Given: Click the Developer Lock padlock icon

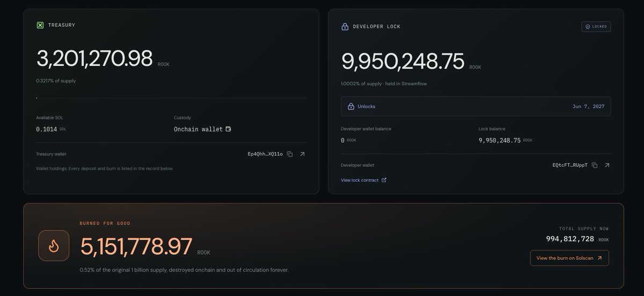Looking at the screenshot, I should (345, 26).
